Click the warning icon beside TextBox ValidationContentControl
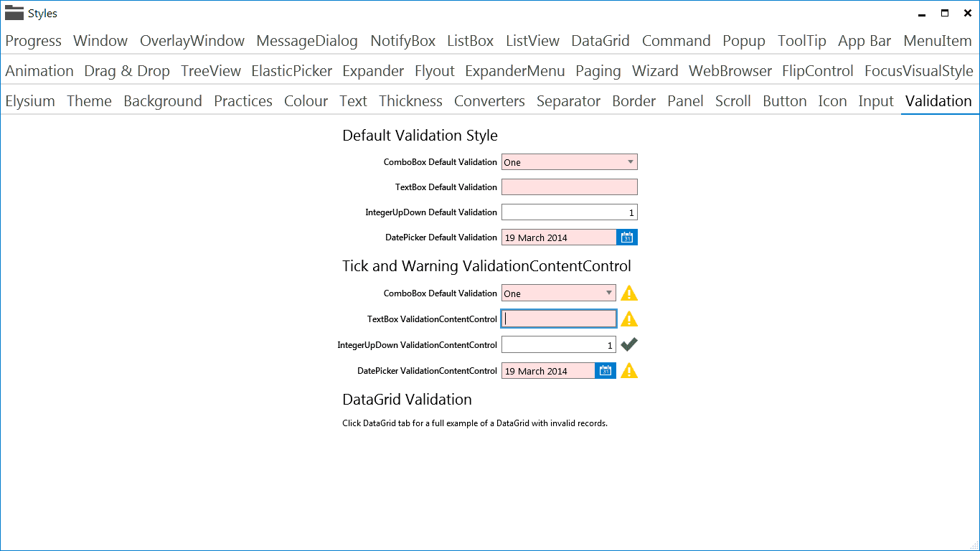Screen dimensions: 980x551 629,319
